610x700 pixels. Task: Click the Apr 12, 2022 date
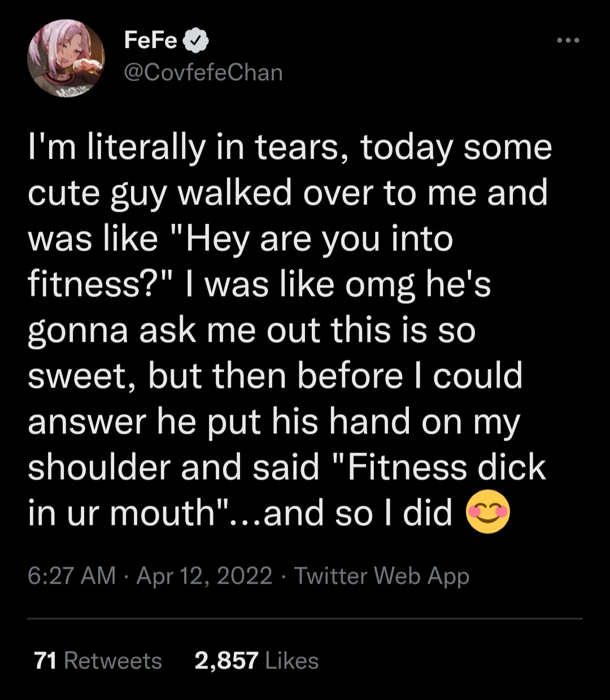(x=204, y=576)
